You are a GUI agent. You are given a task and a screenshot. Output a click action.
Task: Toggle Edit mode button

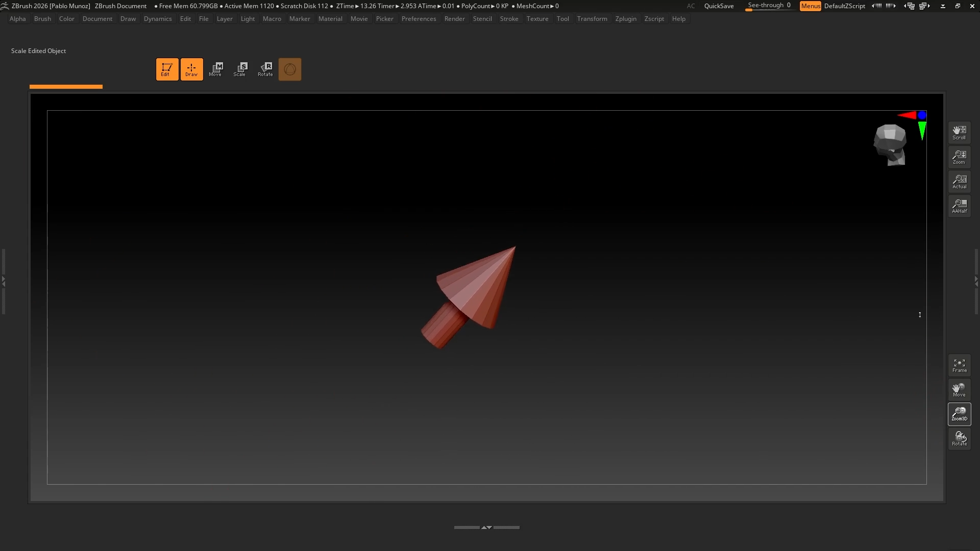click(x=167, y=69)
